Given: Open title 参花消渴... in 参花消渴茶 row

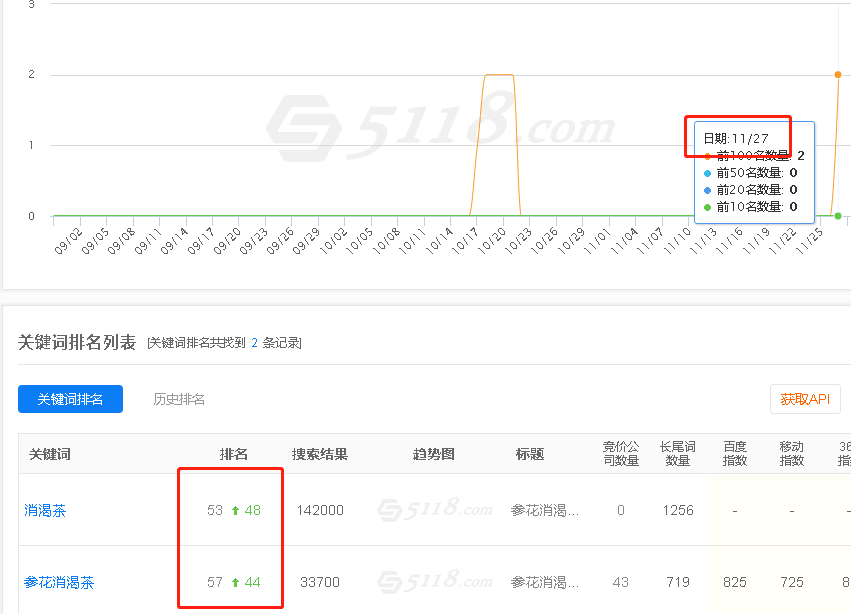Looking at the screenshot, I should pos(545,582).
